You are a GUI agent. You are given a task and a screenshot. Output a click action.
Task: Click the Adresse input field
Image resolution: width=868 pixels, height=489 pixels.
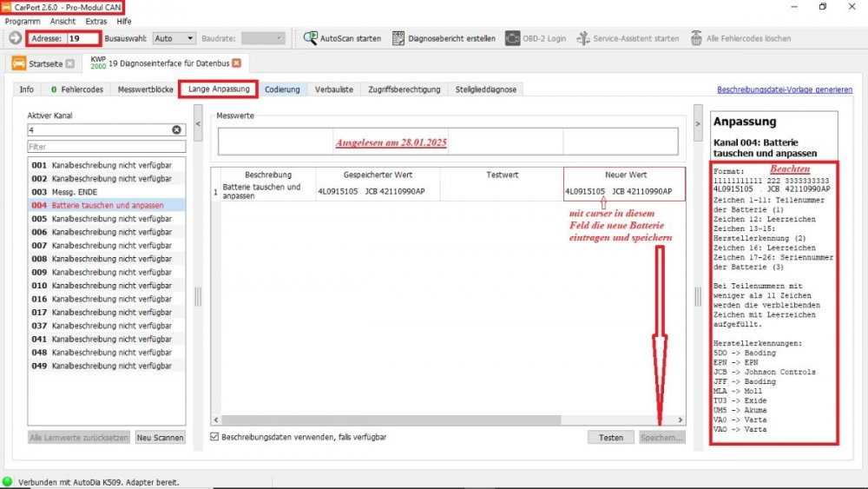point(83,38)
